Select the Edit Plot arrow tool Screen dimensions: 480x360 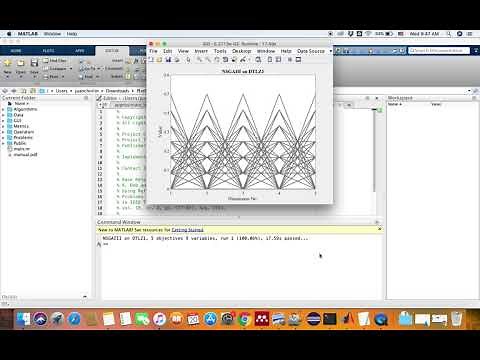click(189, 60)
